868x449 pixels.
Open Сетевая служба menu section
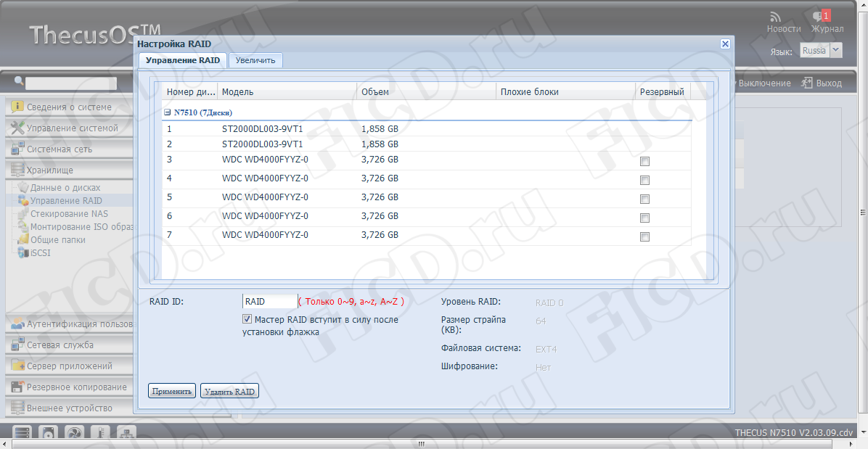tap(69, 345)
